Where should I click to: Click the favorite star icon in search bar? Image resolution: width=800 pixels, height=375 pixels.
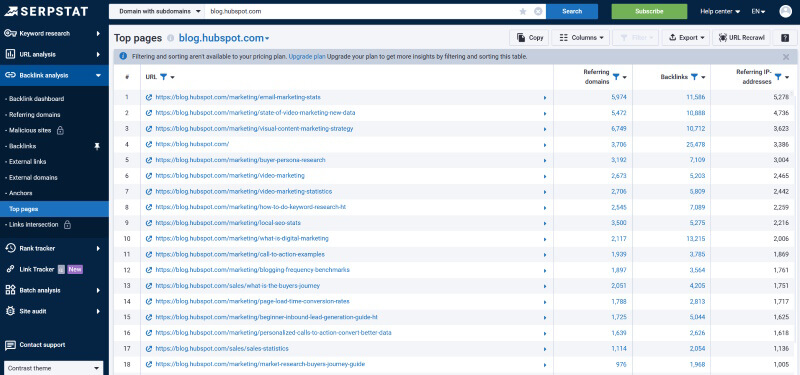pyautogui.click(x=523, y=11)
